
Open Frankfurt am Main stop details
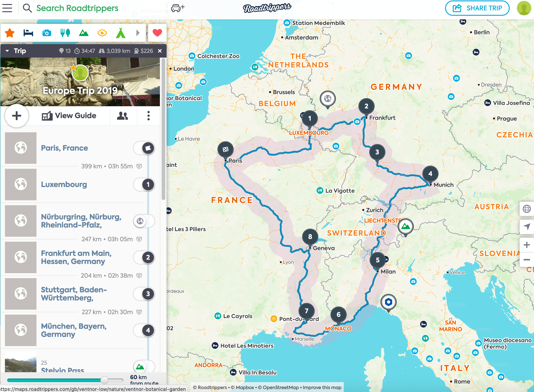tap(76, 257)
